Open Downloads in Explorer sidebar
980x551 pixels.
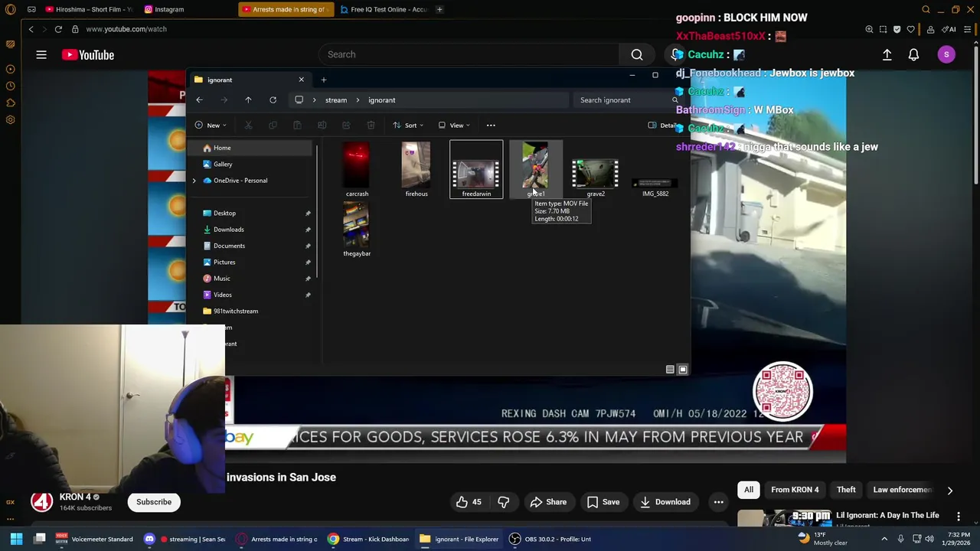229,230
